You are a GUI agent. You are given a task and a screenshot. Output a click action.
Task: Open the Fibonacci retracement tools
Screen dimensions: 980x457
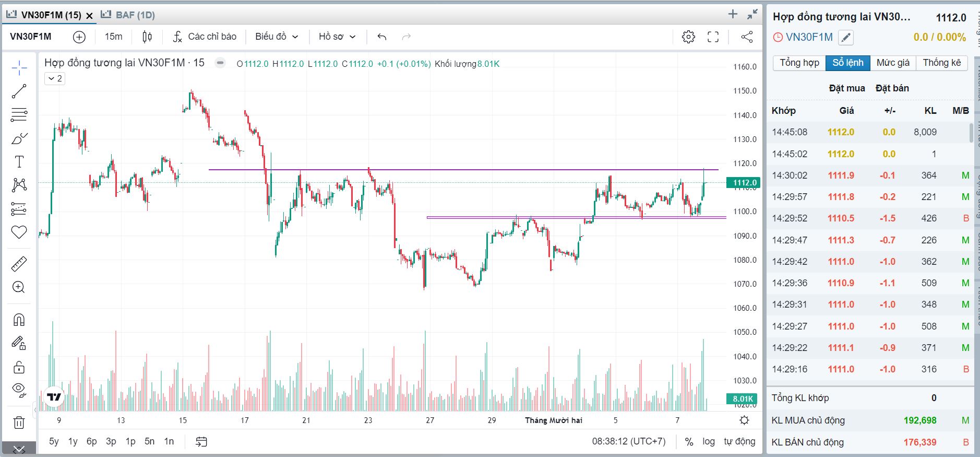[x=19, y=114]
